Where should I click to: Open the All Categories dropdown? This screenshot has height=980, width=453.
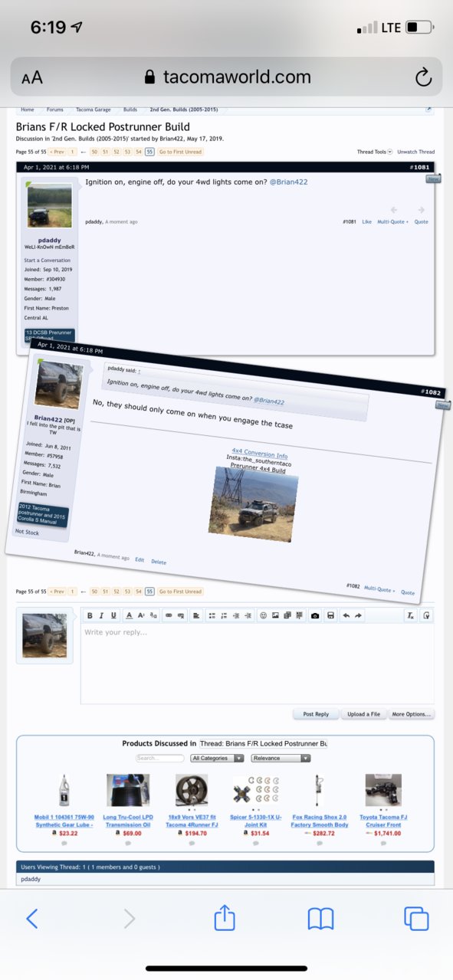point(217,758)
